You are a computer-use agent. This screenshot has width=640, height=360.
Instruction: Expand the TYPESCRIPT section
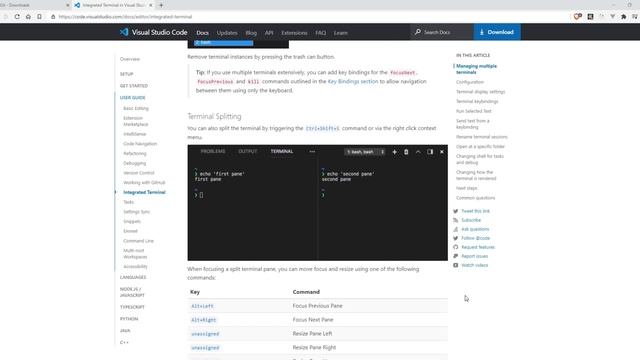pos(132,307)
